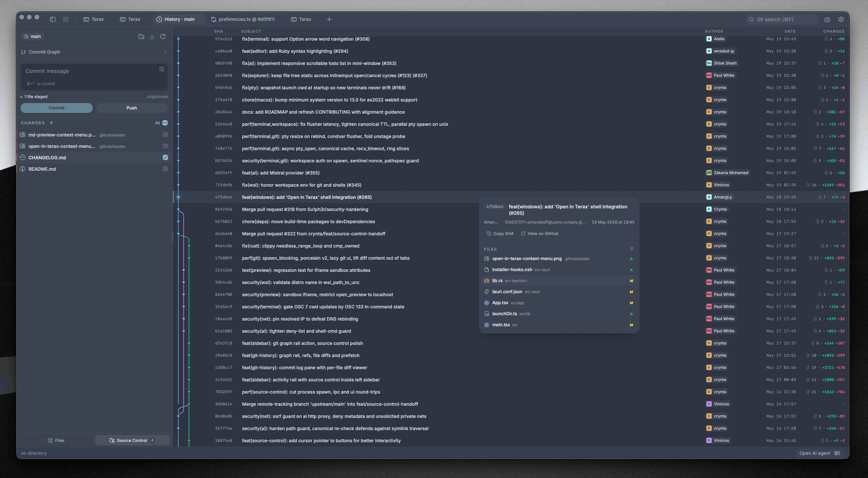Click the React icon beside App.tsx
This screenshot has height=478, width=868.
486,303
